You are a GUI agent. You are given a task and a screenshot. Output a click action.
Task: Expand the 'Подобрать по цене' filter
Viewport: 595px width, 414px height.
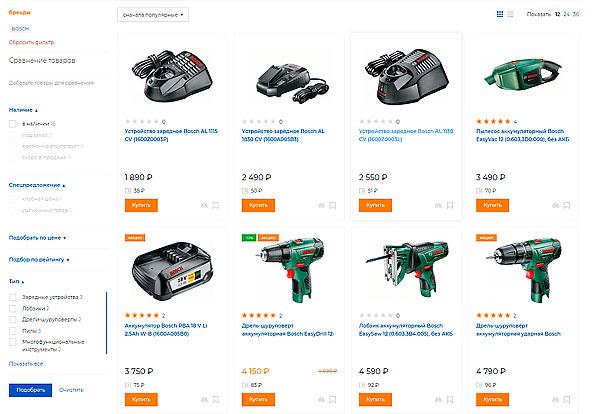coord(37,238)
